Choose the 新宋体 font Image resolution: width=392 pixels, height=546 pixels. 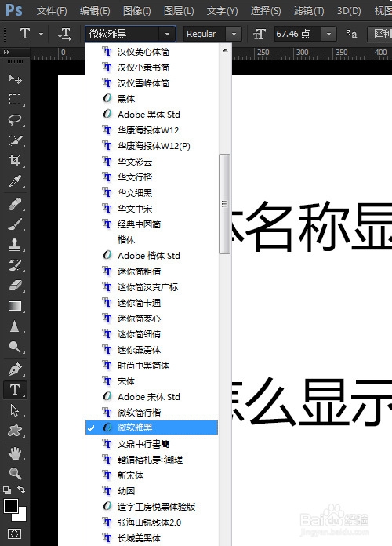point(152,475)
